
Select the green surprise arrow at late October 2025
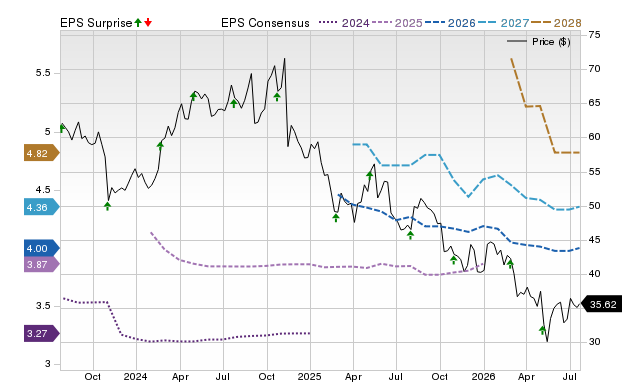tap(453, 260)
